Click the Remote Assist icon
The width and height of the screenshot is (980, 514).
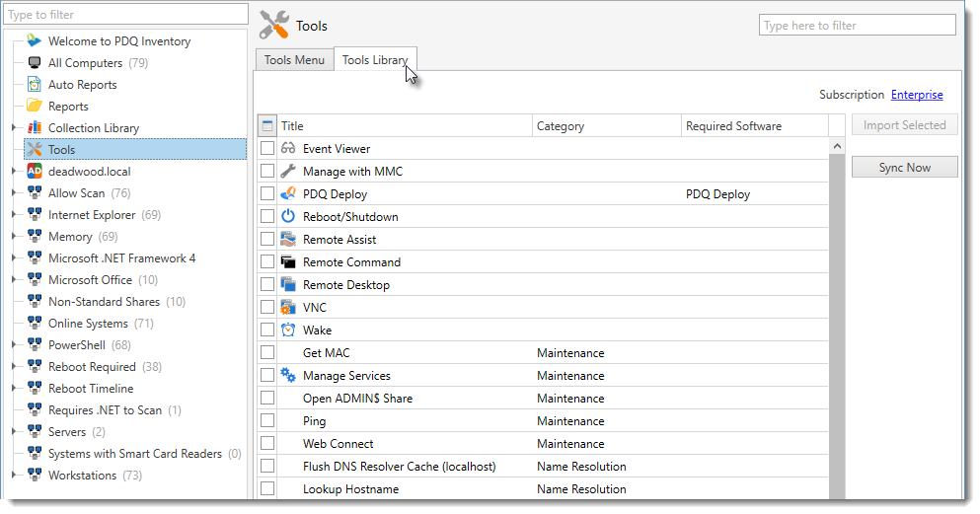(x=288, y=239)
